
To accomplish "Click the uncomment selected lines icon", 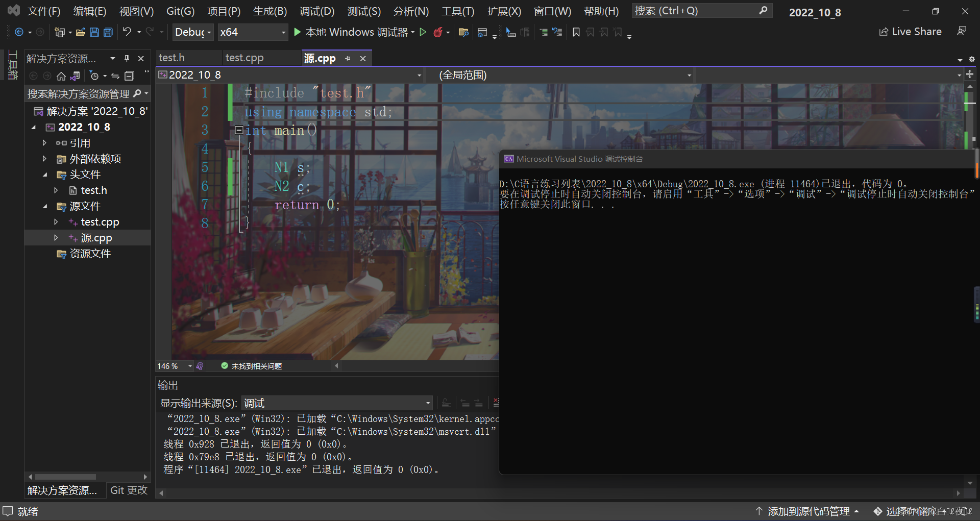I will point(557,32).
